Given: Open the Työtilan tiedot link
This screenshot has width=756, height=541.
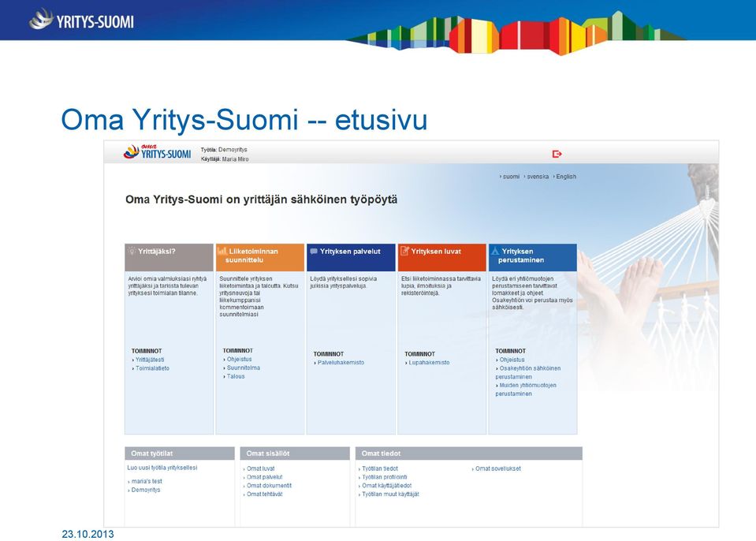Looking at the screenshot, I should [x=378, y=468].
